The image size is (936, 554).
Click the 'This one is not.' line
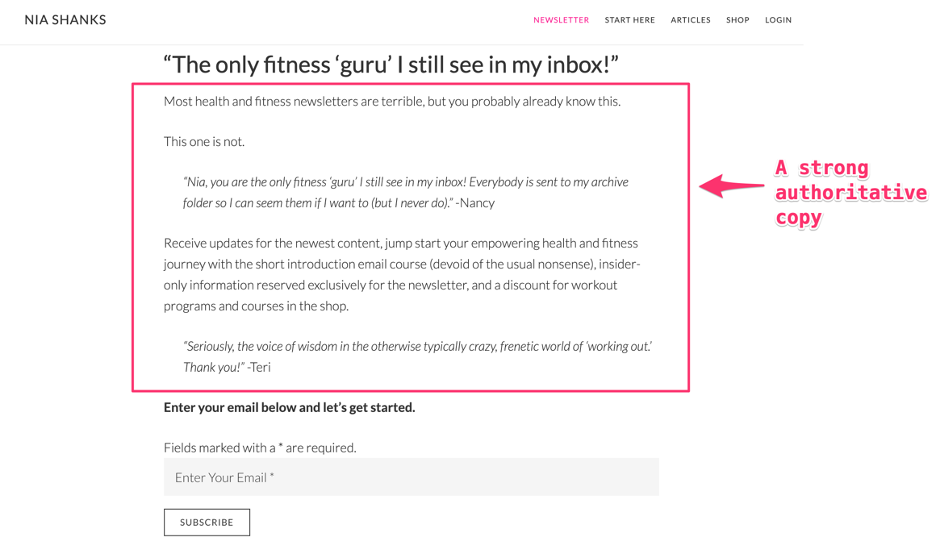point(204,141)
